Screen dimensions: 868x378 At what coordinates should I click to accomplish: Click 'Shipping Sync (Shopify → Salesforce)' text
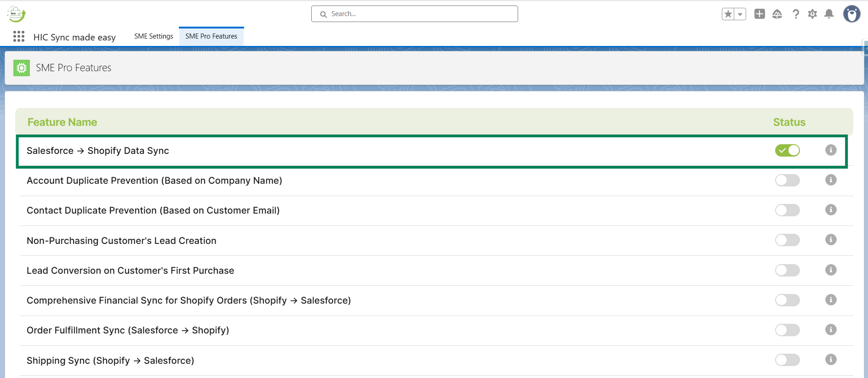(x=110, y=361)
